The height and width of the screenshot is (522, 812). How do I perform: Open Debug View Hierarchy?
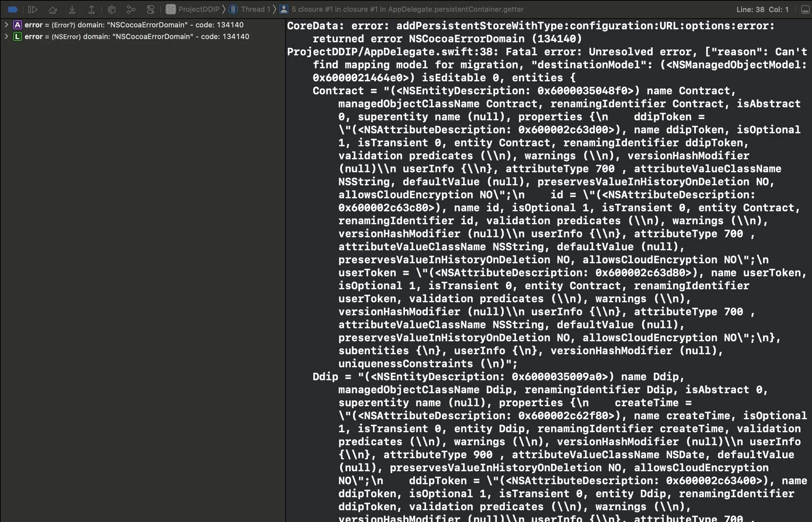pos(112,9)
